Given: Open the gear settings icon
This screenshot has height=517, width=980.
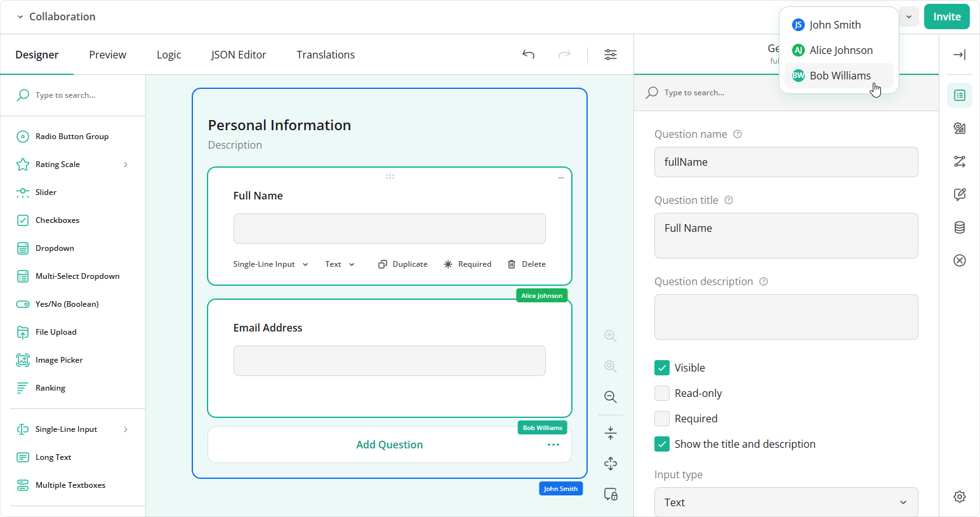Looking at the screenshot, I should (x=960, y=497).
